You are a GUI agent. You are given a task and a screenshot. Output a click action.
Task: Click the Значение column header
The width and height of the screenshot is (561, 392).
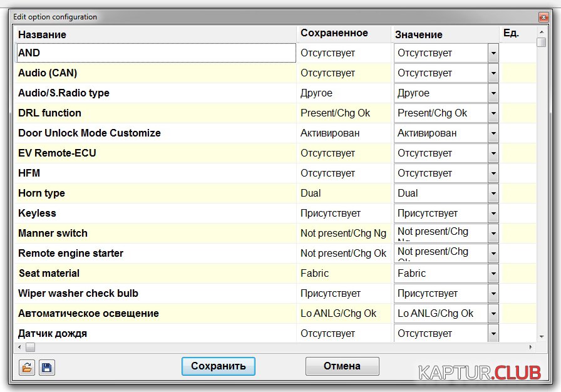419,34
